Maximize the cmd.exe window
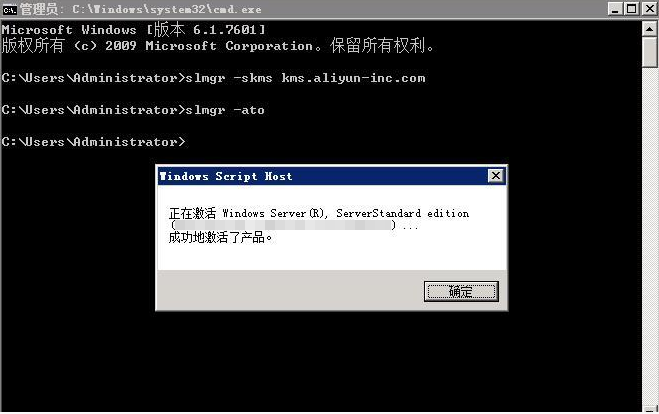 point(631,9)
